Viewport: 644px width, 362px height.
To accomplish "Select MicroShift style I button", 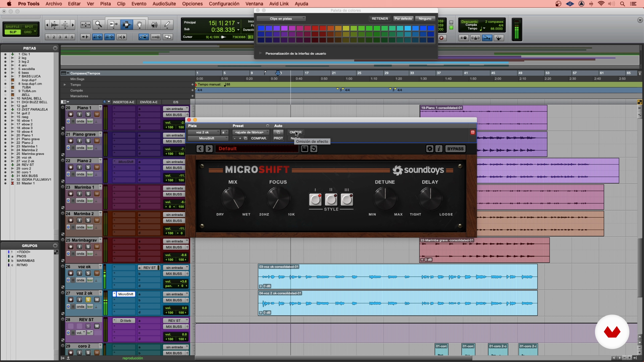I will [x=315, y=200].
